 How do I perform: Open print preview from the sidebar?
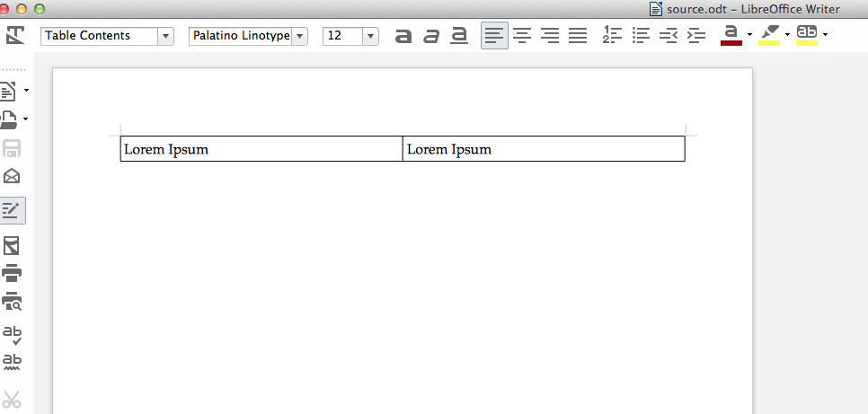13,303
